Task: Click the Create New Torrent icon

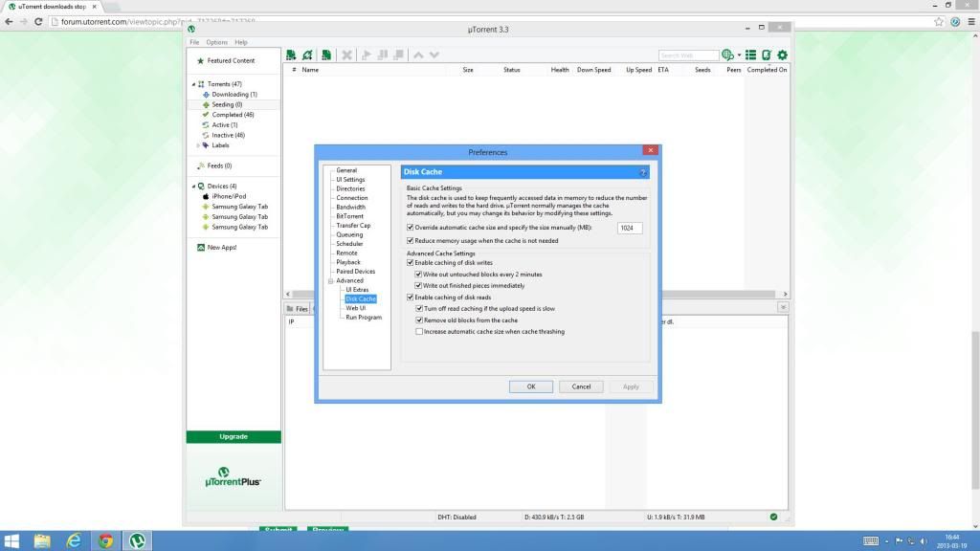Action: click(326, 55)
